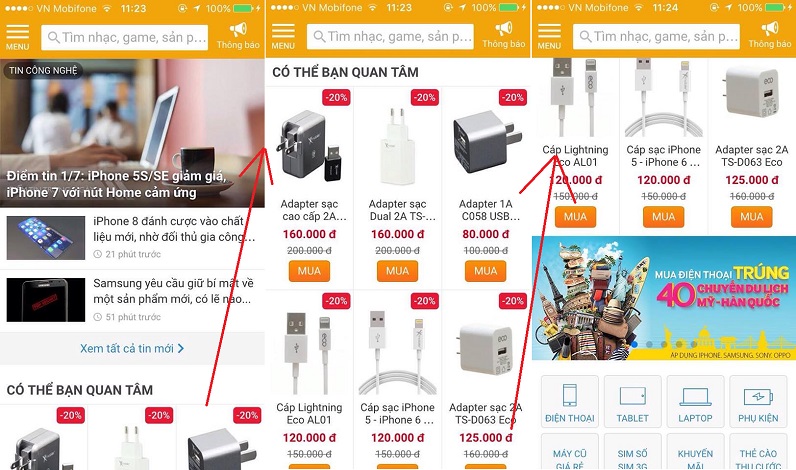796x470 pixels.
Task: Tap Thông báo megaphone in the 11:24 screen
Action: pos(770,35)
